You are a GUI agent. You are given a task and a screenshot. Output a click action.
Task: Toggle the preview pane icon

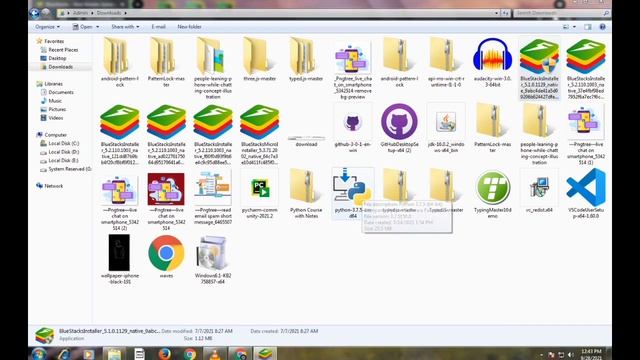(587, 27)
